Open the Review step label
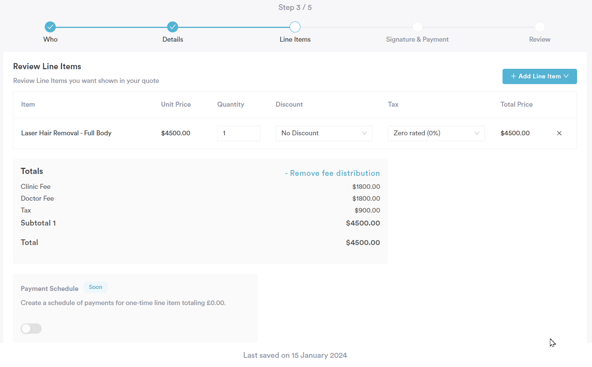 (540, 39)
